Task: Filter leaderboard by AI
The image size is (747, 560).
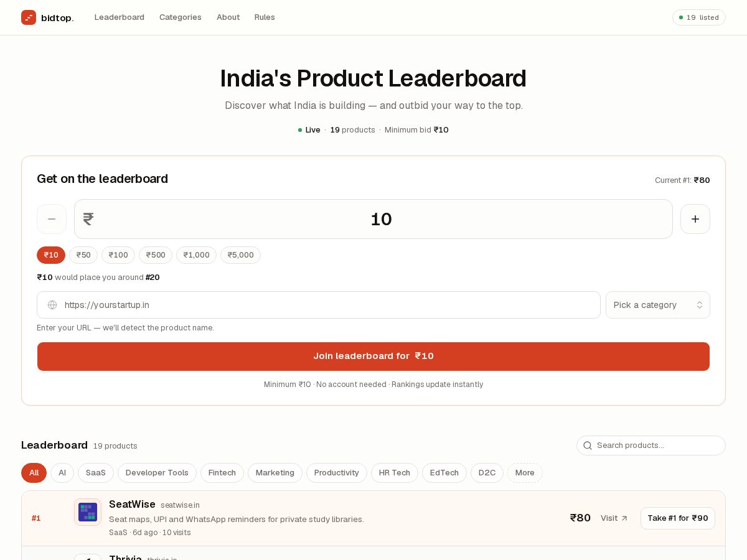Action: coord(62,473)
